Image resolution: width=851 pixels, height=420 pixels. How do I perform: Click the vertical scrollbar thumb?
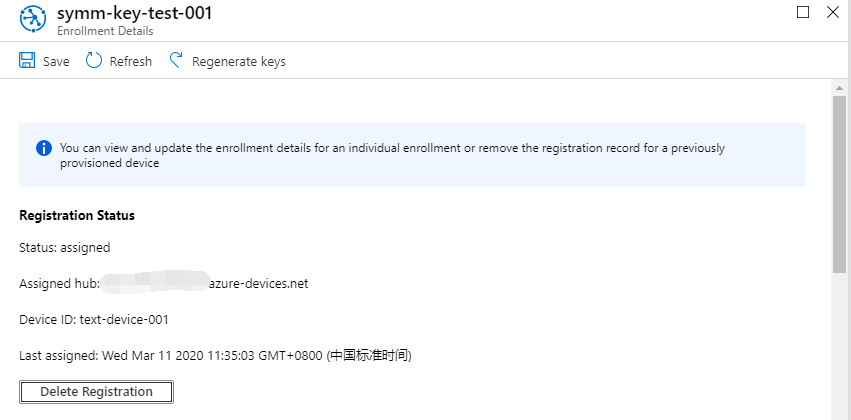839,184
